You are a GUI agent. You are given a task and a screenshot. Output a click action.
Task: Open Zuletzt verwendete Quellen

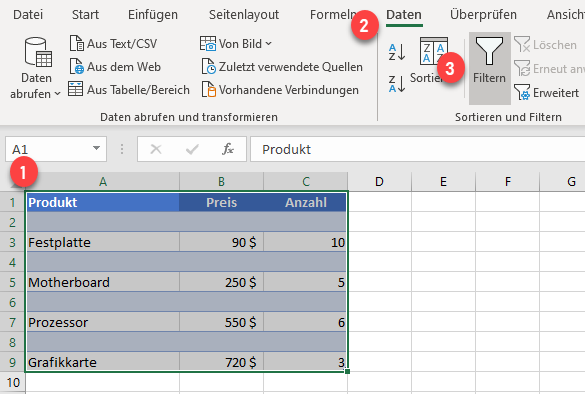(282, 67)
